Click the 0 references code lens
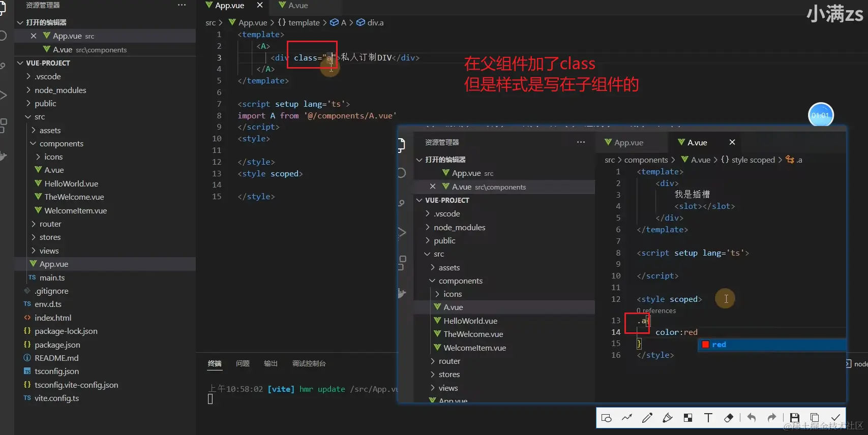This screenshot has height=435, width=868. point(656,310)
